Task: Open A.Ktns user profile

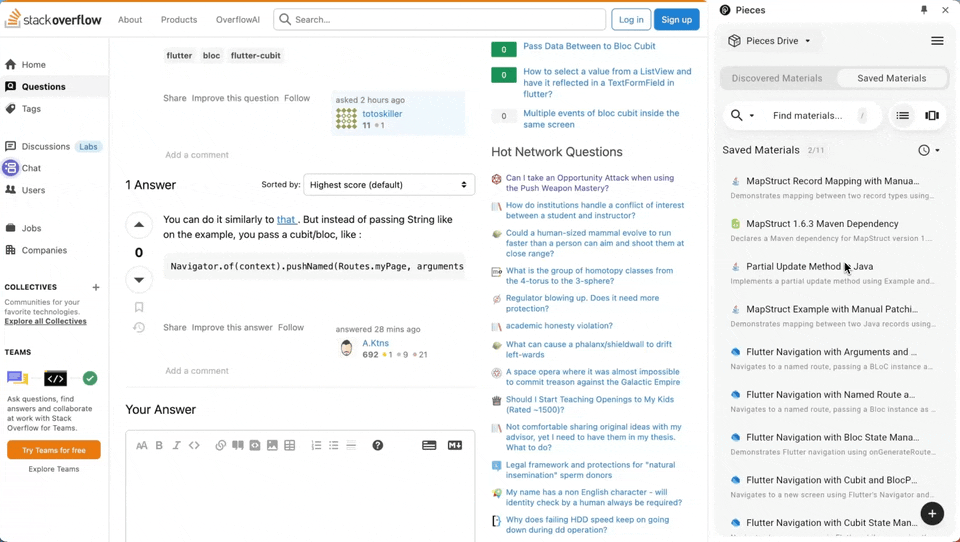Action: [x=375, y=343]
